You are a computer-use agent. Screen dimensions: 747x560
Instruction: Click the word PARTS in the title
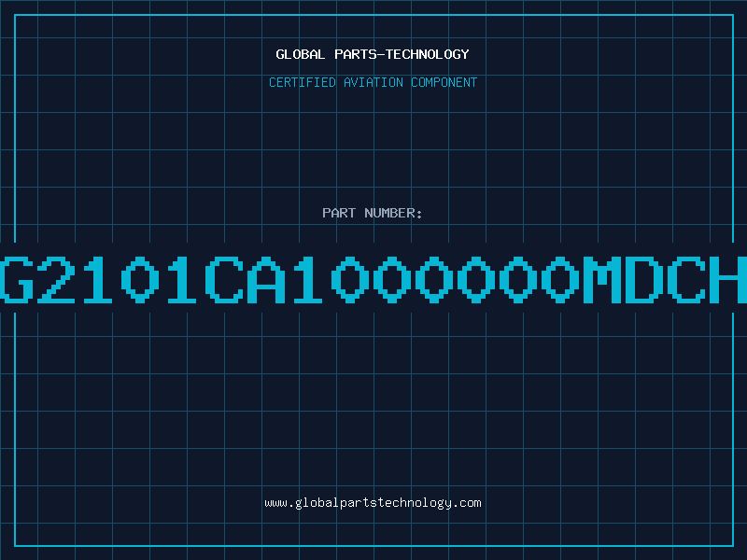(355, 54)
